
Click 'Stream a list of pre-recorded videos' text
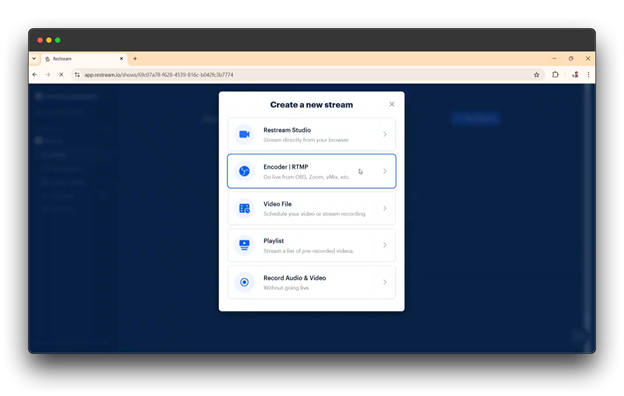click(x=308, y=251)
